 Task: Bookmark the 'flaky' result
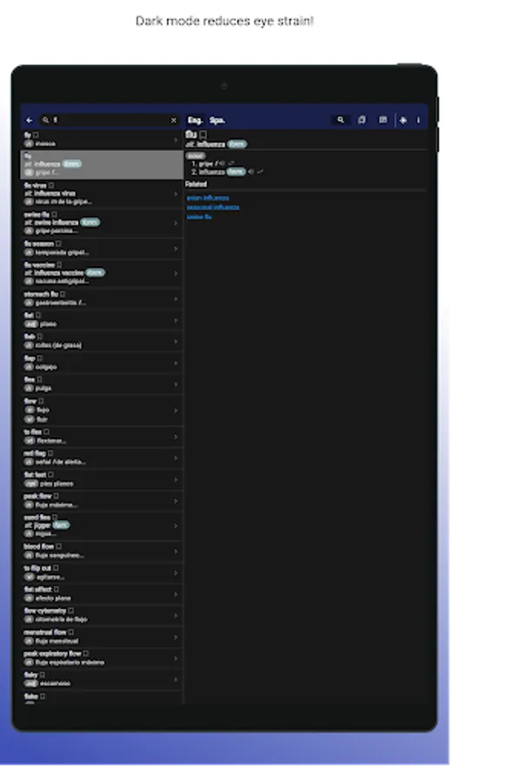43,674
